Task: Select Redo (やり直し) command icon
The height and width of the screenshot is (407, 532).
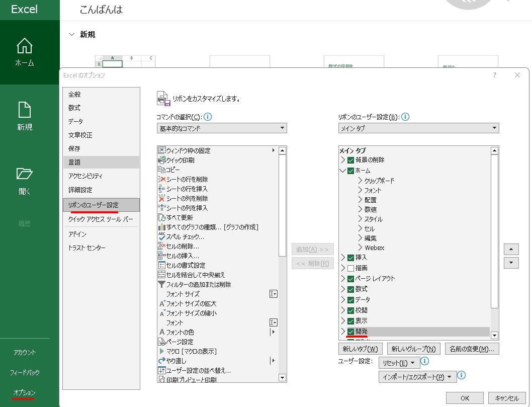Action: click(162, 361)
